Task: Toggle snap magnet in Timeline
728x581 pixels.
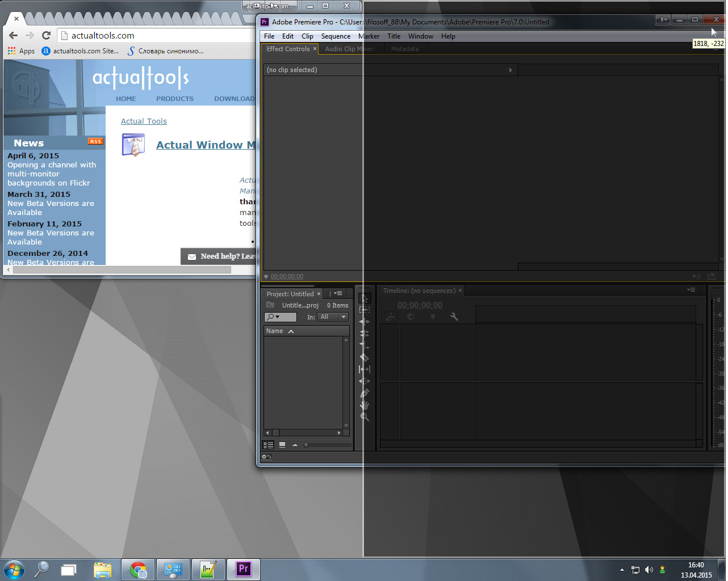Action: pyautogui.click(x=411, y=317)
